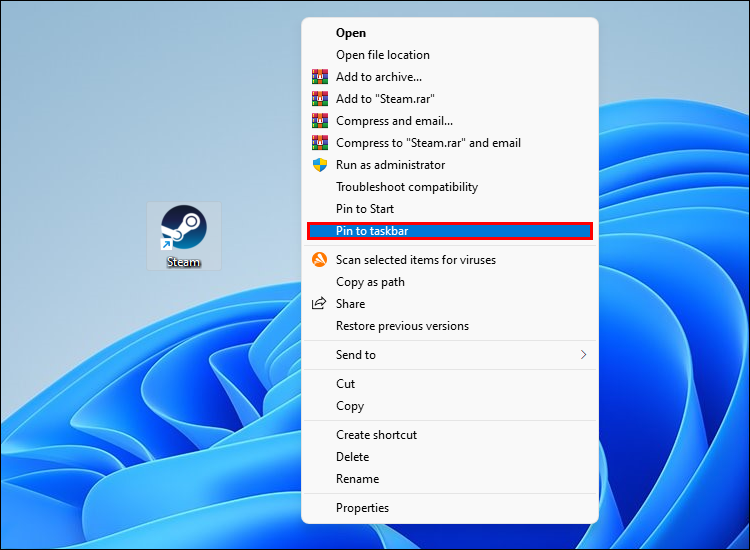Choose Run as administrator

point(450,165)
